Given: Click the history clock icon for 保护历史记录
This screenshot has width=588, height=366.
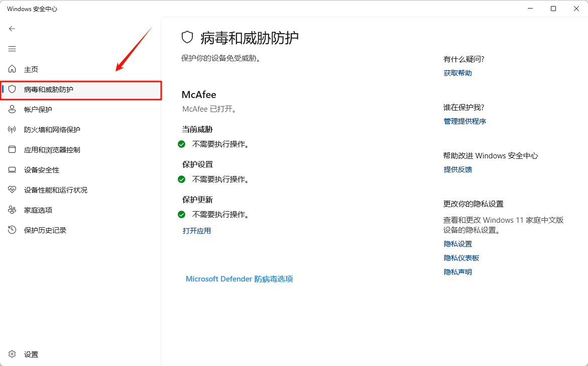Looking at the screenshot, I should click(12, 230).
